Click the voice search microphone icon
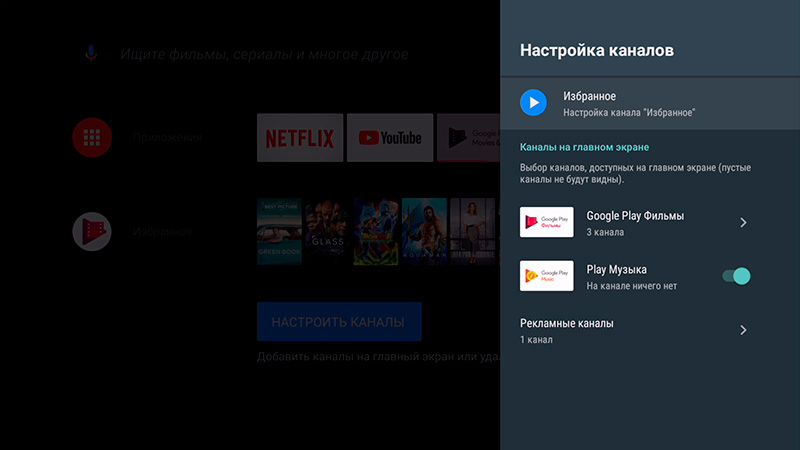The image size is (800, 450). pyautogui.click(x=91, y=53)
